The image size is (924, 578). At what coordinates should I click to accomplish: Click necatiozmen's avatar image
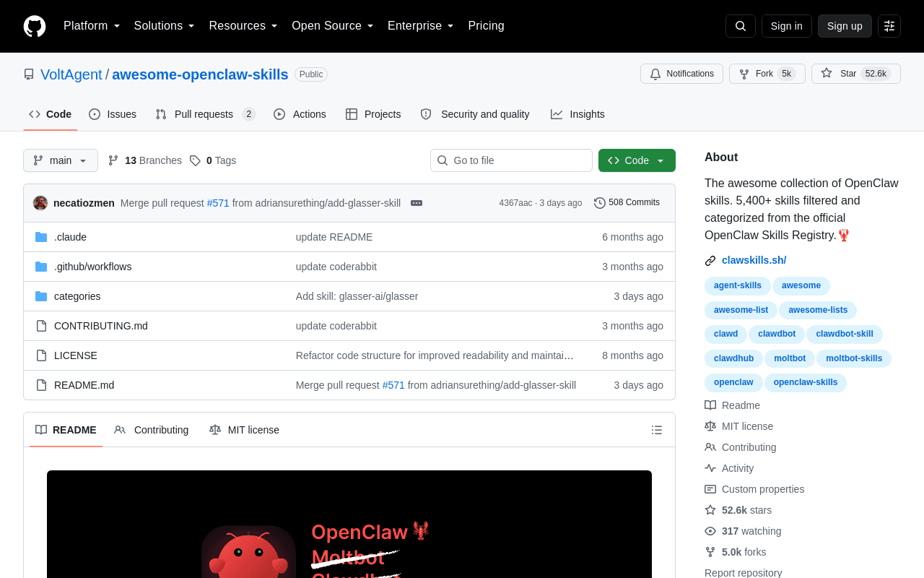coord(40,203)
